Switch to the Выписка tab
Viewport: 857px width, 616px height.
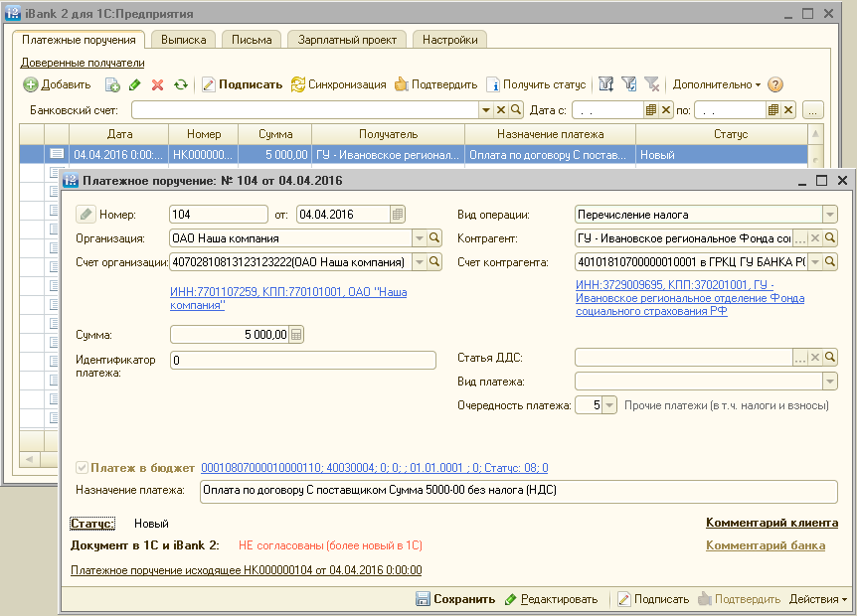coord(184,40)
